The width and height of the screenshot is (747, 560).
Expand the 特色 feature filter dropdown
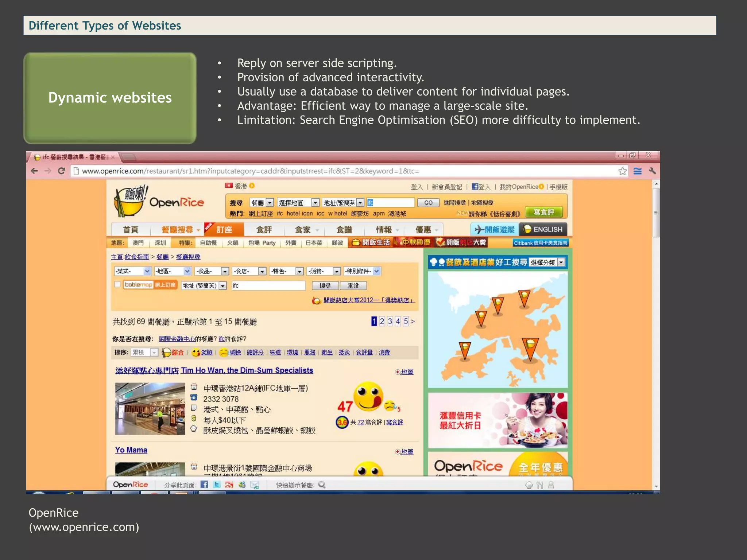pyautogui.click(x=286, y=271)
